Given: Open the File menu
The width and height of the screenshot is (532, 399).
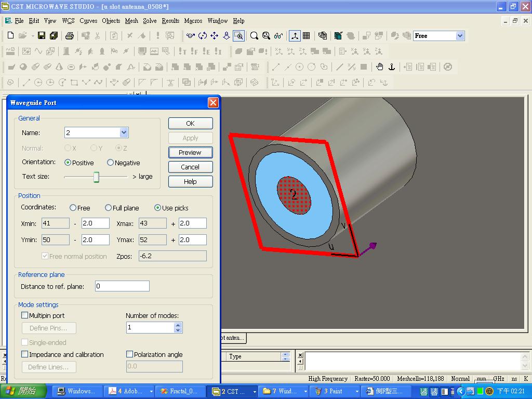Looking at the screenshot, I should point(19,21).
